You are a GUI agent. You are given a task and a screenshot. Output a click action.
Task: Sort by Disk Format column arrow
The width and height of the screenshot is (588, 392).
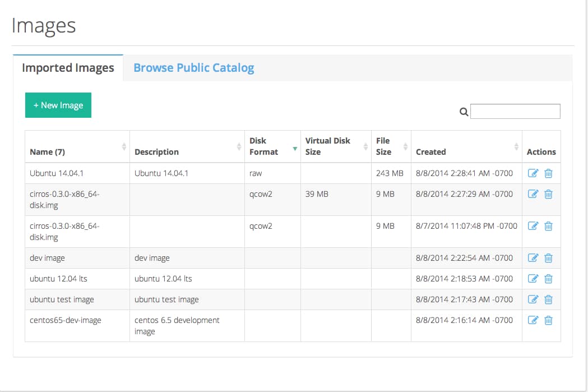[295, 149]
